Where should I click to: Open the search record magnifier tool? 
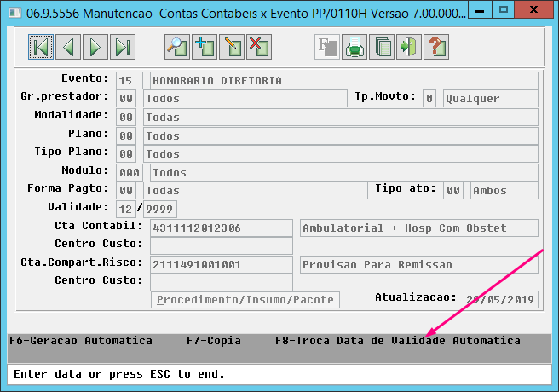point(177,47)
